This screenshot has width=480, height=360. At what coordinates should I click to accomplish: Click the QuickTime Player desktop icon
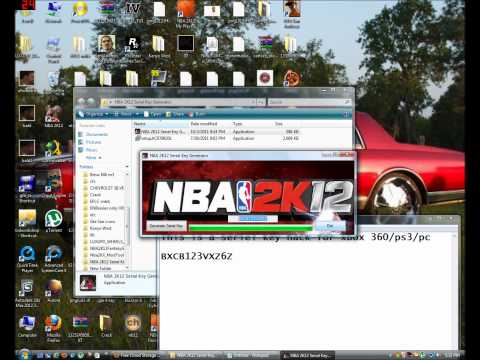[x=27, y=258]
